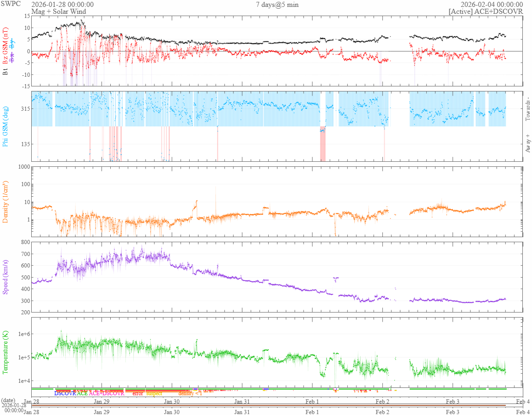Click the start time 2026-01-28 00:00:00 header
The height and width of the screenshot is (415, 532).
(x=62, y=5)
